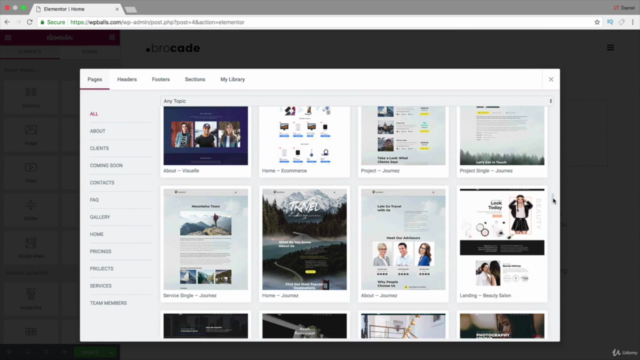
Task: Switch to the Pages tab
Action: [95, 79]
